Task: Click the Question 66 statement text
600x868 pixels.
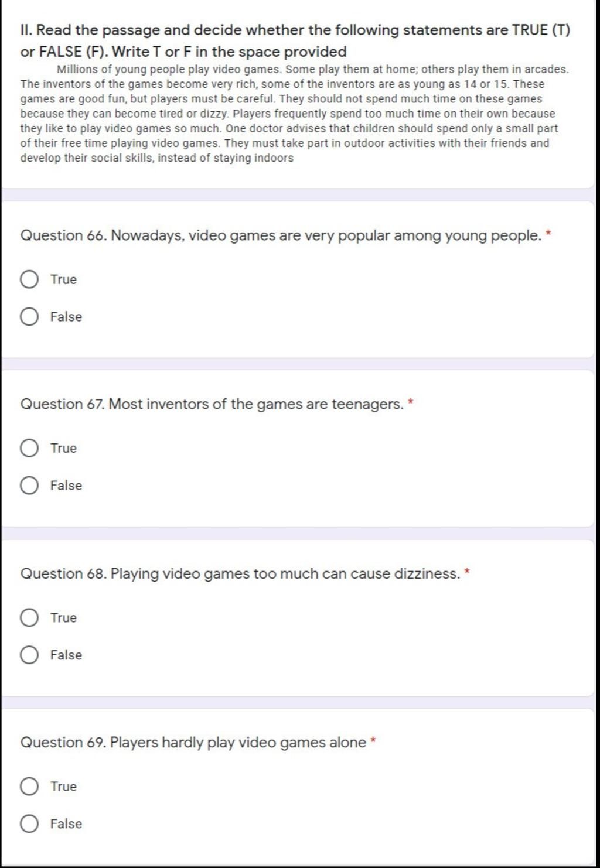Action: click(281, 235)
